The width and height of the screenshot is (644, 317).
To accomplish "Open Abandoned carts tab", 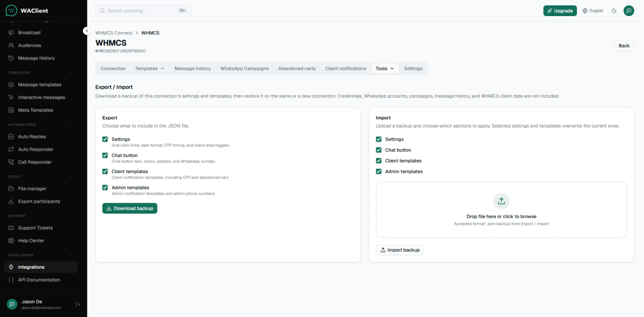I will tap(297, 69).
